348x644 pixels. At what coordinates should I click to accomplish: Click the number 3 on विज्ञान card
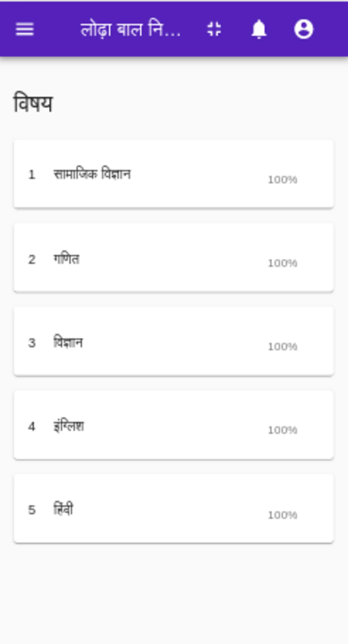32,343
